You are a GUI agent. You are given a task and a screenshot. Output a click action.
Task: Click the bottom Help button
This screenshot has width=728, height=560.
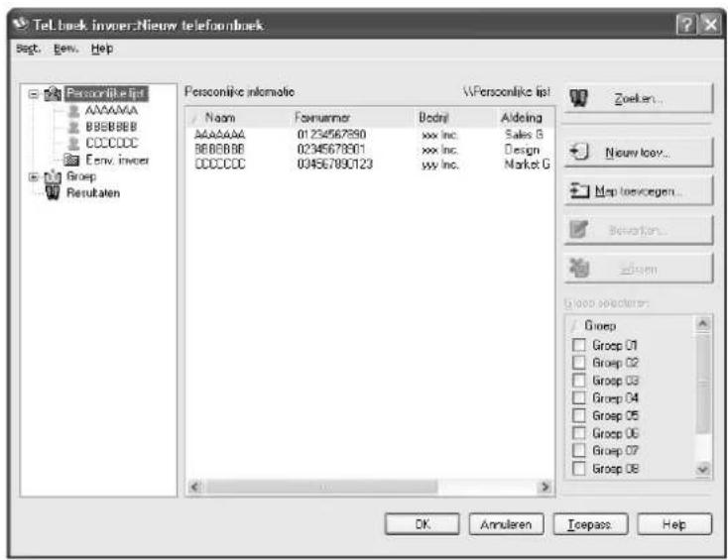pyautogui.click(x=674, y=524)
